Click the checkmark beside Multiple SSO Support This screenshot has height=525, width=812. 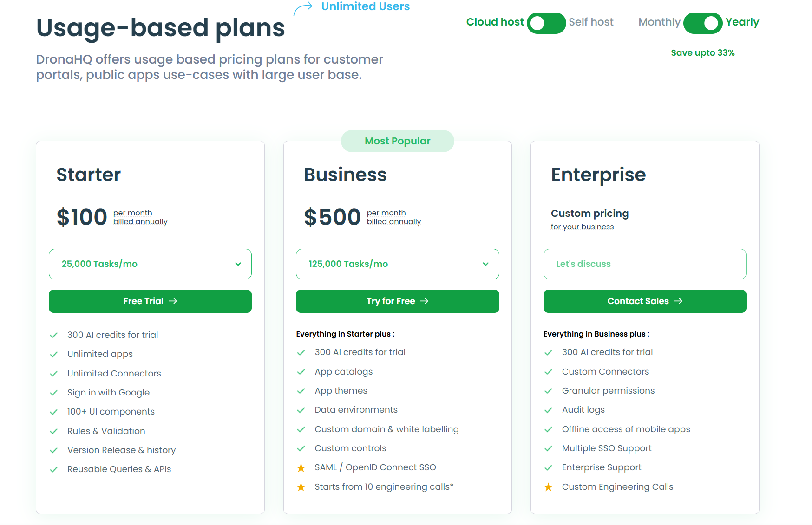click(x=549, y=448)
